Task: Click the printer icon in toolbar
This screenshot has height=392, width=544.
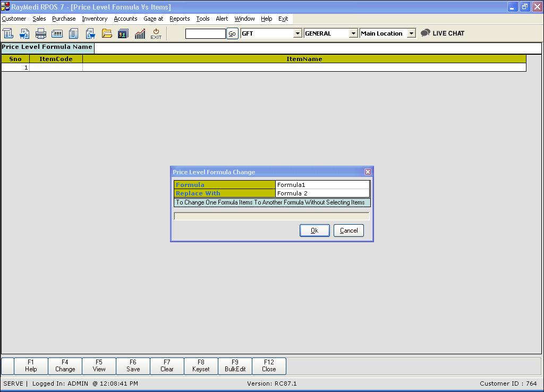Action: click(x=41, y=33)
